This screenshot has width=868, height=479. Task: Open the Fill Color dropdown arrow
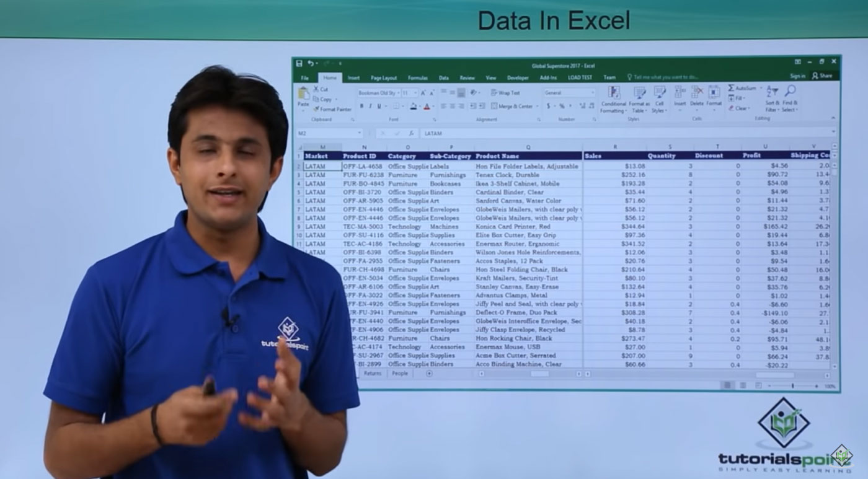click(420, 107)
